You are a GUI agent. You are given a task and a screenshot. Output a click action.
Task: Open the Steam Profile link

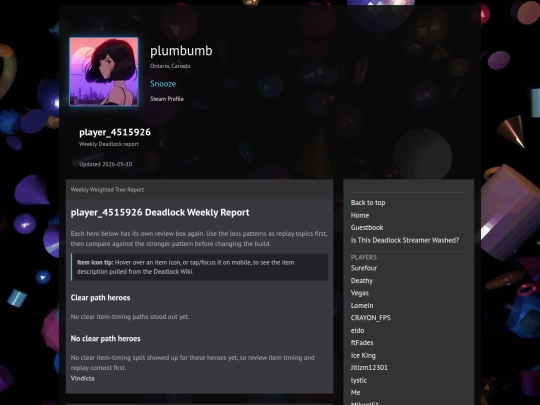coord(167,99)
